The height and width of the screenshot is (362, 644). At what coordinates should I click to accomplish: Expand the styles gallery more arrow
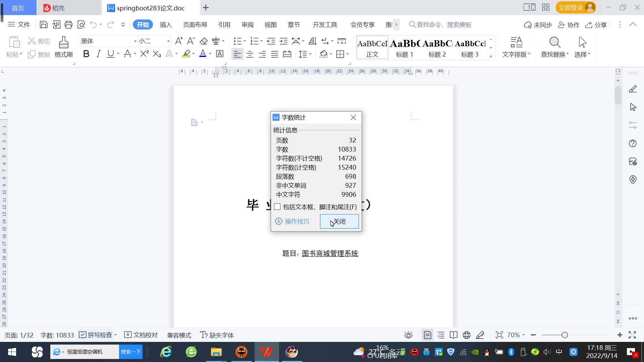[491, 56]
